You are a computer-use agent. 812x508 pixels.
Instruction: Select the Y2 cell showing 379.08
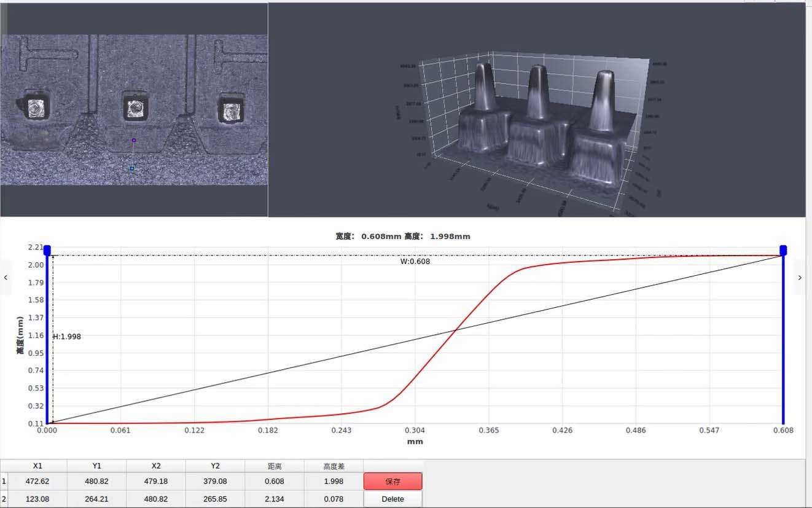point(215,482)
